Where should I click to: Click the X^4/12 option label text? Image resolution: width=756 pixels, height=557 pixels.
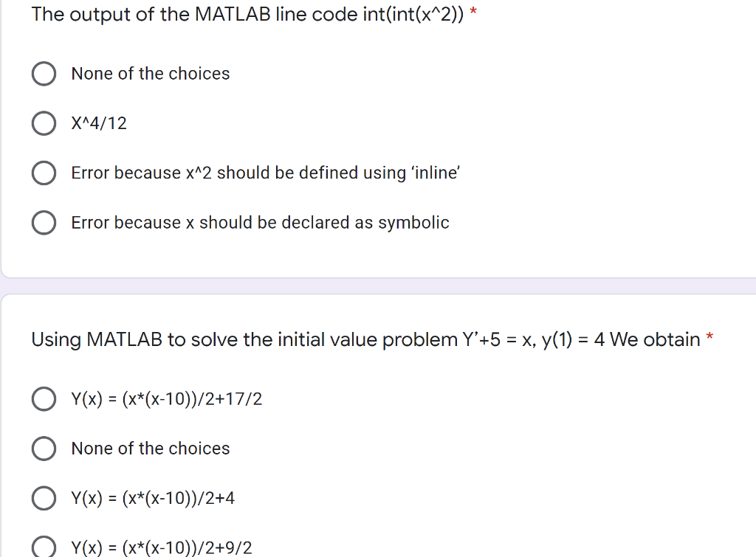point(98,123)
